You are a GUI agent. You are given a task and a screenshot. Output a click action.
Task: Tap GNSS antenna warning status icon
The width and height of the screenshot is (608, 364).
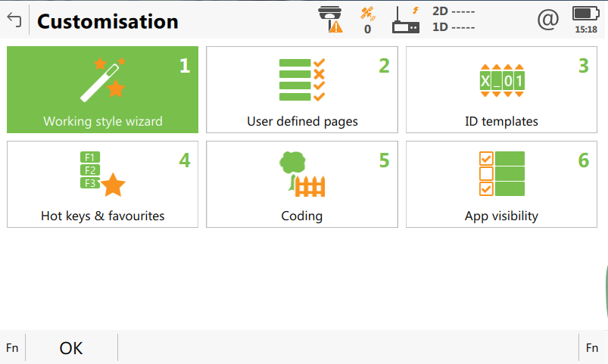pyautogui.click(x=331, y=20)
